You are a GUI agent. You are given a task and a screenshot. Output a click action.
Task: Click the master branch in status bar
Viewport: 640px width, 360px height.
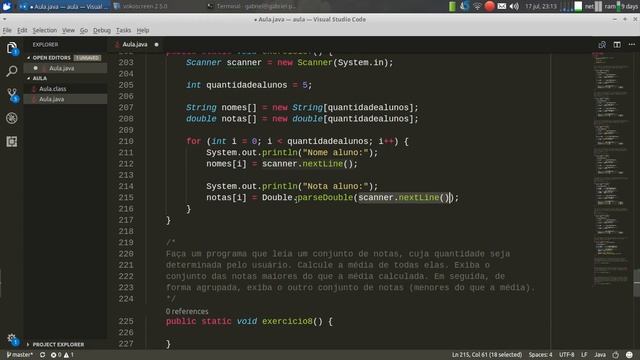coord(20,355)
